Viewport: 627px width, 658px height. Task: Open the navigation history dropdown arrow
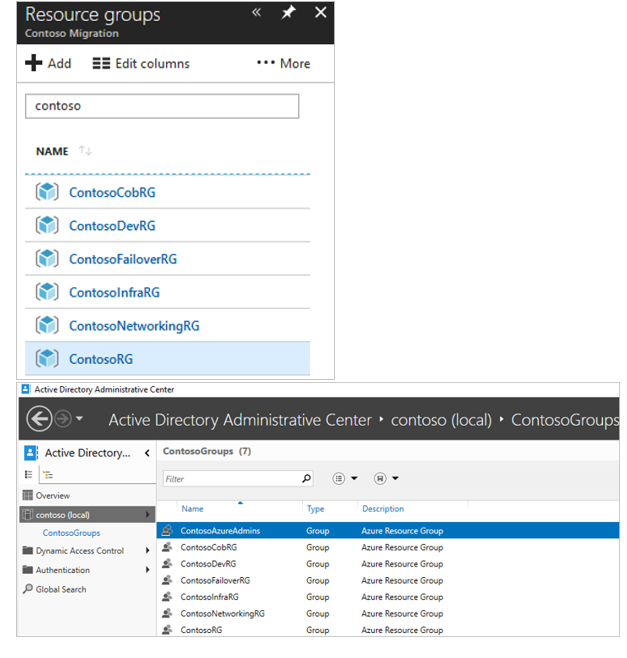(x=79, y=418)
